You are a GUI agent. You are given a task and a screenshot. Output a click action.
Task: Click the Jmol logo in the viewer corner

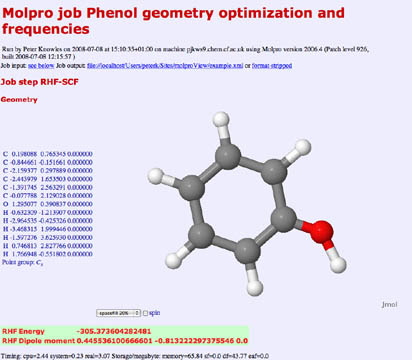pos(389,304)
